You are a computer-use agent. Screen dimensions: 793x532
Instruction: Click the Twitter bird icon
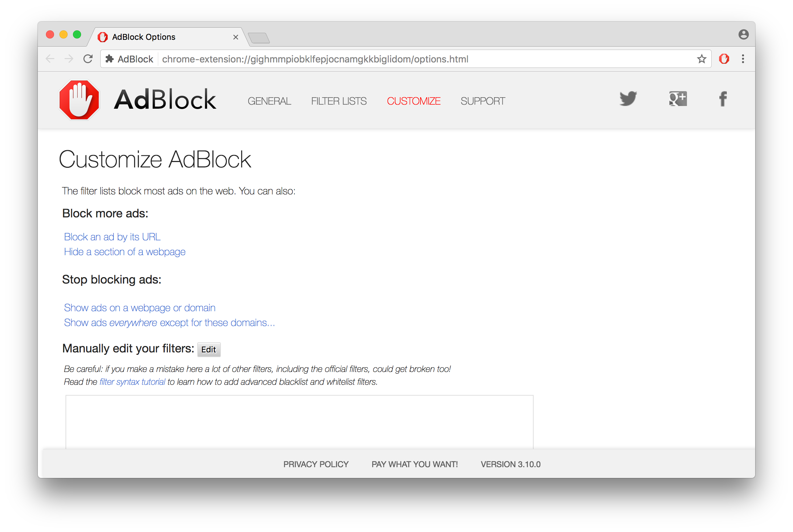coord(628,99)
